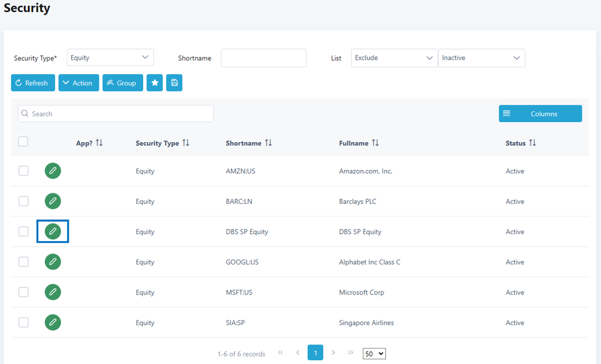This screenshot has width=601, height=364.
Task: Open the Inactive filter dropdown
Action: 481,58
